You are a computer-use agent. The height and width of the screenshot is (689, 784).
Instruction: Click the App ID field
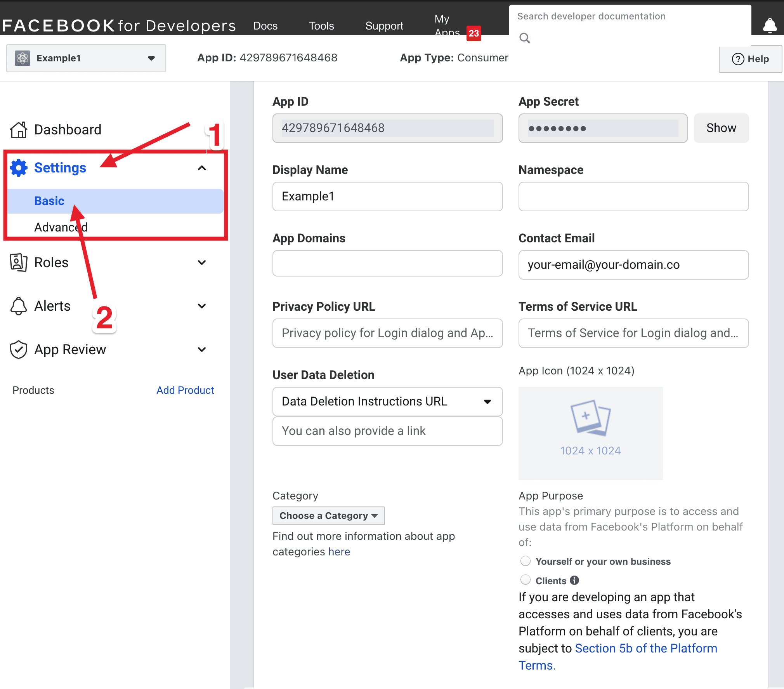coord(387,128)
